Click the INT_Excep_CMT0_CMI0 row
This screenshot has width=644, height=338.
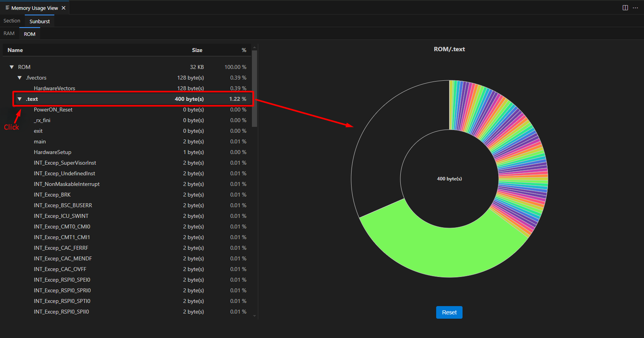(62, 227)
